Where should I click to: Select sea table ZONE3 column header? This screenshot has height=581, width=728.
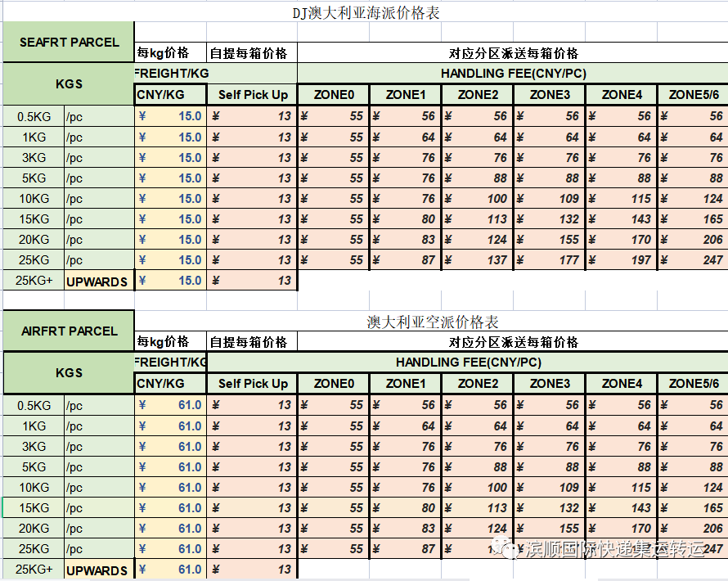coord(549,95)
